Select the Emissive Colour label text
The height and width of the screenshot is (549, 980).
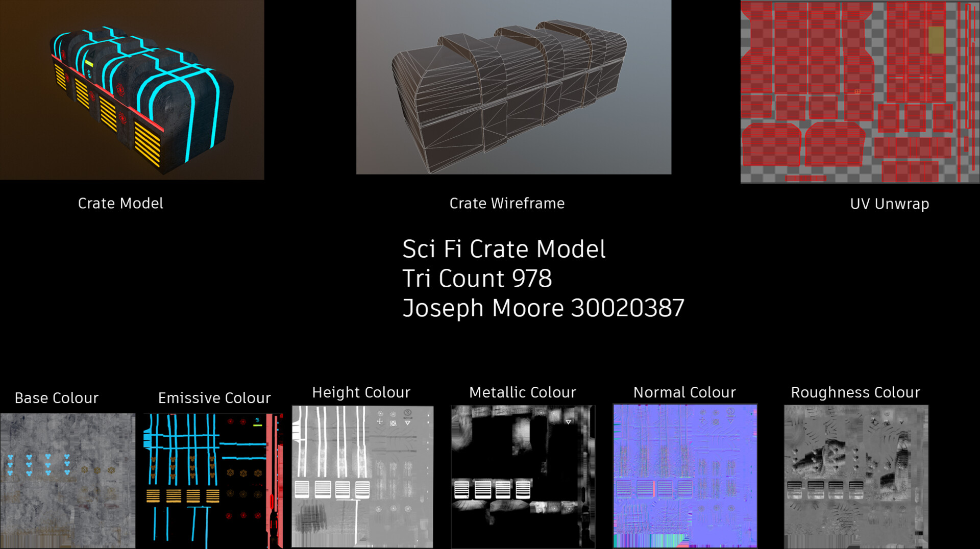(214, 398)
